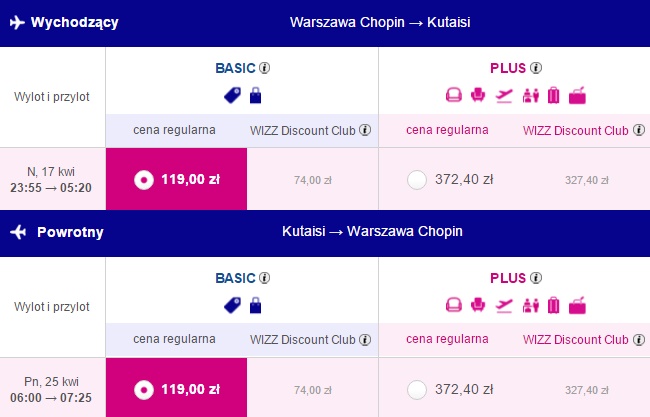Image resolution: width=650 pixels, height=417 pixels.
Task: Click outbound BASIC WIZZ Discount Club info icon
Action: tap(365, 130)
